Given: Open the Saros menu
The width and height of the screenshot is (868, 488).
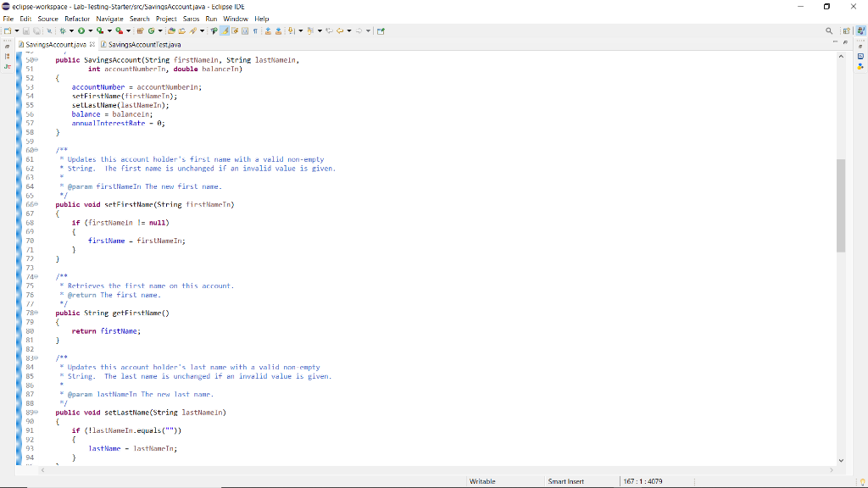Looking at the screenshot, I should coord(191,19).
